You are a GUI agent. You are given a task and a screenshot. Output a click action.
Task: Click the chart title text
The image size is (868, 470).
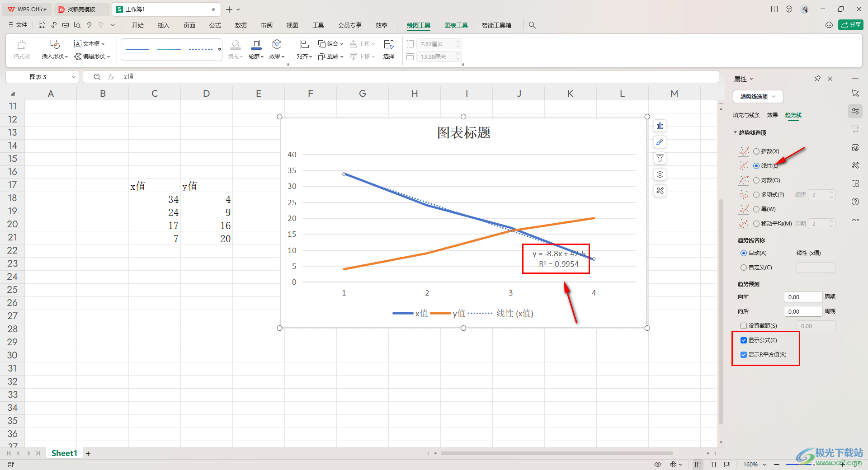pyautogui.click(x=463, y=133)
